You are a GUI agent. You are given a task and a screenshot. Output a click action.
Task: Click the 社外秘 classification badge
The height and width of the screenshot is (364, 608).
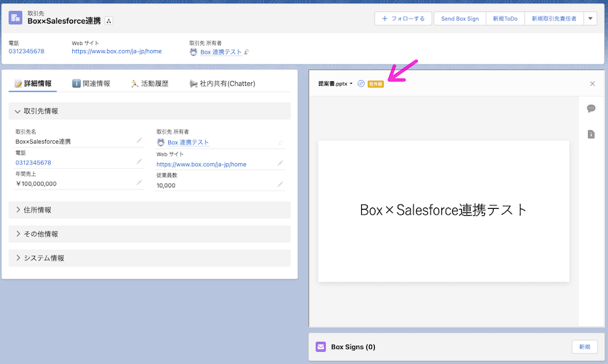[376, 84]
